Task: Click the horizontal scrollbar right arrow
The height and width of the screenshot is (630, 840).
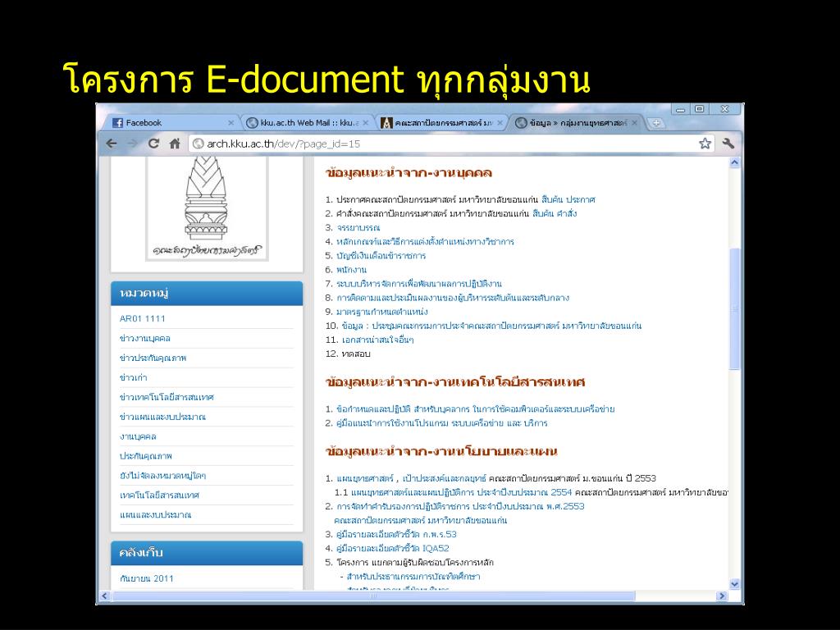Action: [x=722, y=596]
